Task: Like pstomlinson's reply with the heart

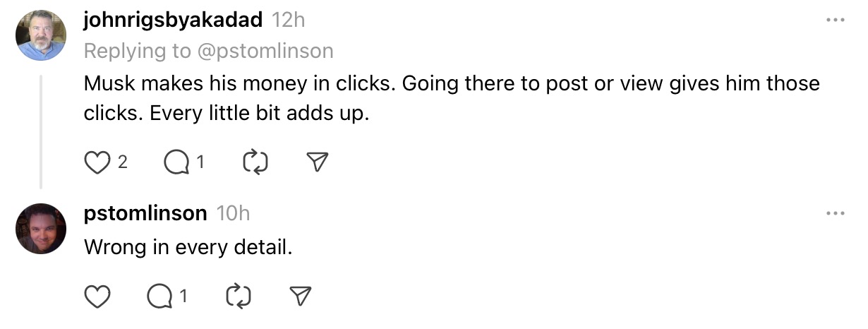Action: coord(97,297)
